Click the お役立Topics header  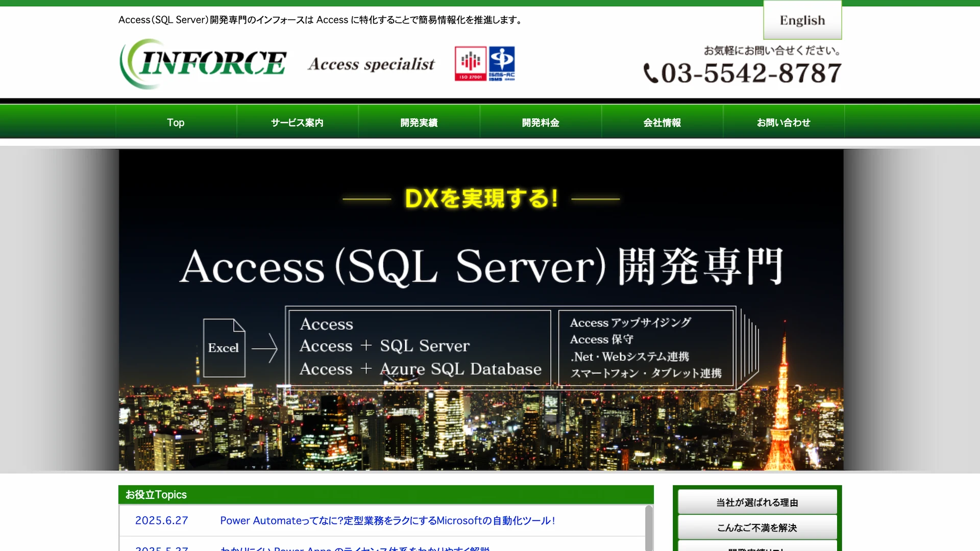pyautogui.click(x=386, y=494)
